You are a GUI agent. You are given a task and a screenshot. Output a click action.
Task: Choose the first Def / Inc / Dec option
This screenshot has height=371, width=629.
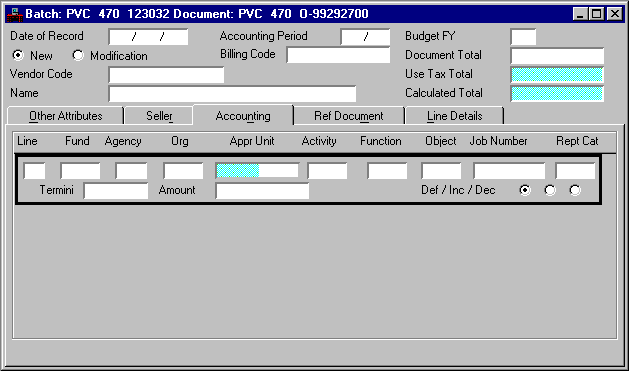click(x=525, y=190)
